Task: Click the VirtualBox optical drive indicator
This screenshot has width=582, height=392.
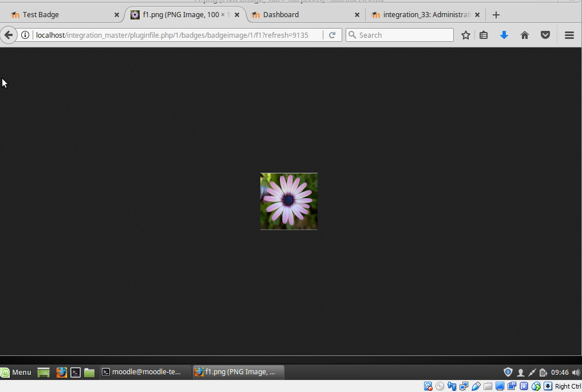Action: (440, 386)
